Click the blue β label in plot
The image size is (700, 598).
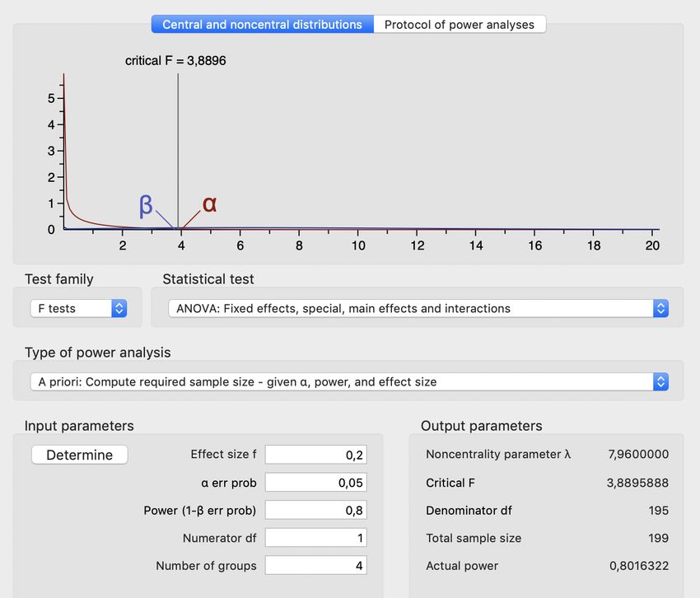146,205
